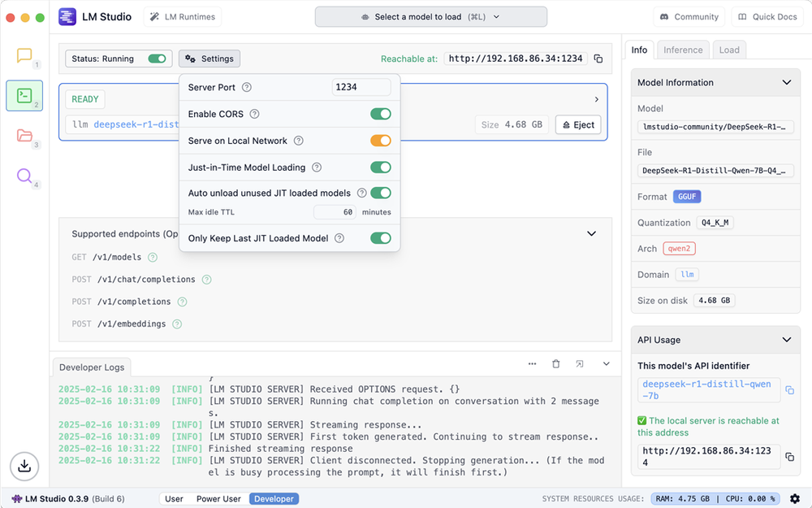This screenshot has width=812, height=508.
Task: Show help for Serve on Local Network
Action: click(299, 141)
